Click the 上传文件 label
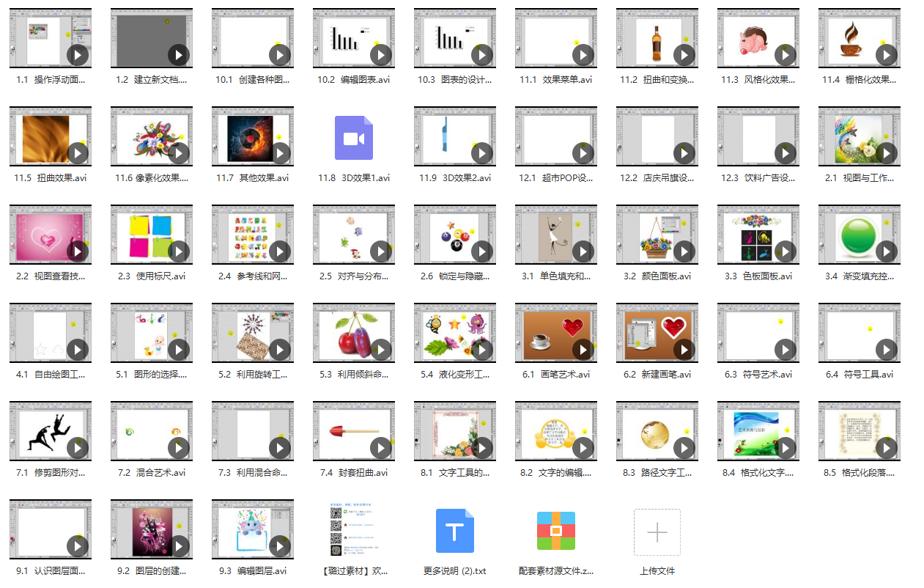The width and height of the screenshot is (924, 588). pyautogui.click(x=657, y=571)
